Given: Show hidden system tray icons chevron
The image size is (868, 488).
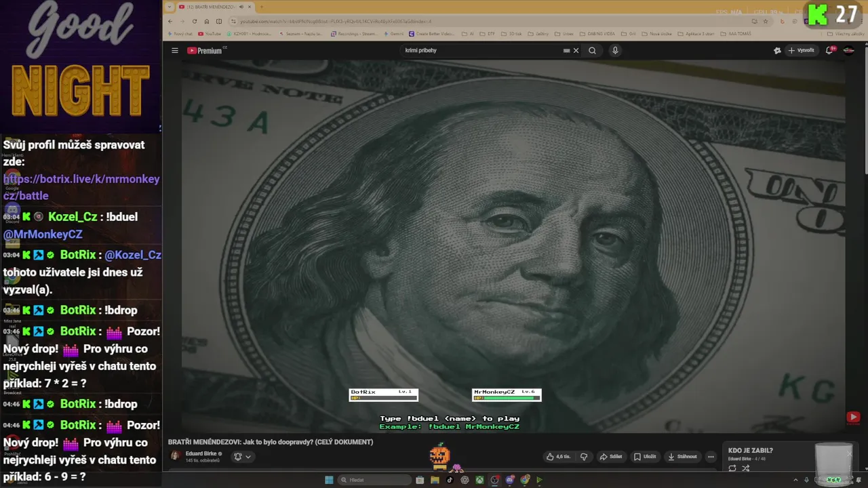Looking at the screenshot, I should (795, 480).
